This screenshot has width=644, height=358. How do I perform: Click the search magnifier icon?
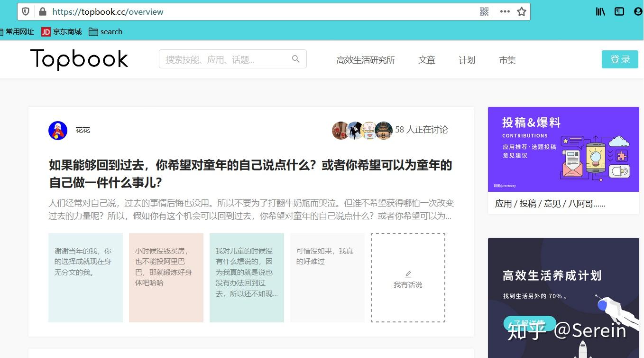click(x=295, y=59)
